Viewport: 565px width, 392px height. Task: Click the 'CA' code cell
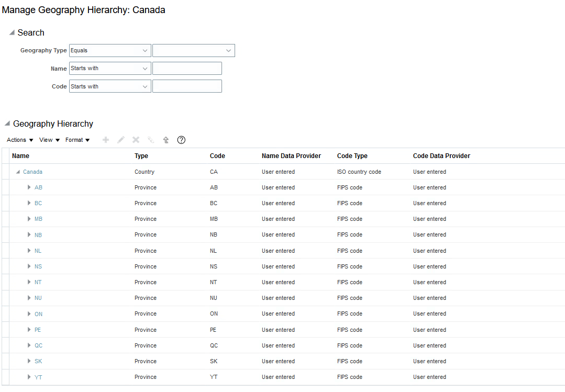(214, 172)
